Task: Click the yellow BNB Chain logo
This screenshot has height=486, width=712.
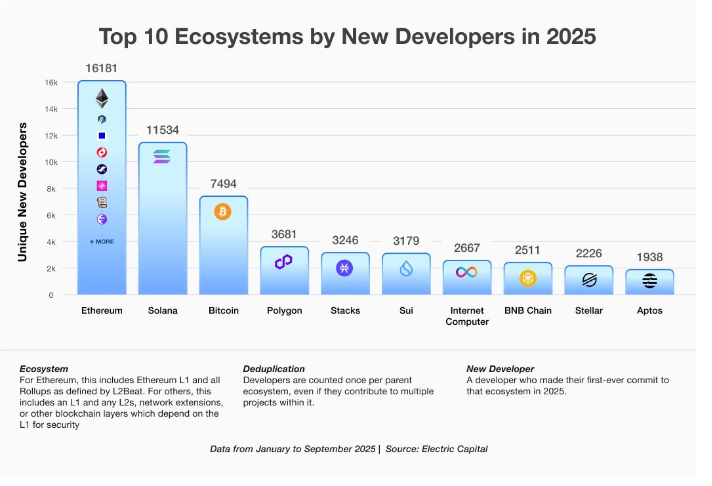Action: (527, 276)
